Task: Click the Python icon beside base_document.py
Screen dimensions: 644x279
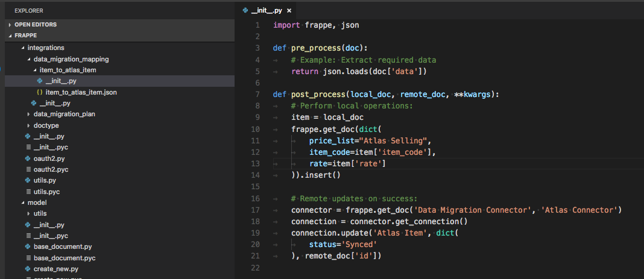Action: [28, 246]
